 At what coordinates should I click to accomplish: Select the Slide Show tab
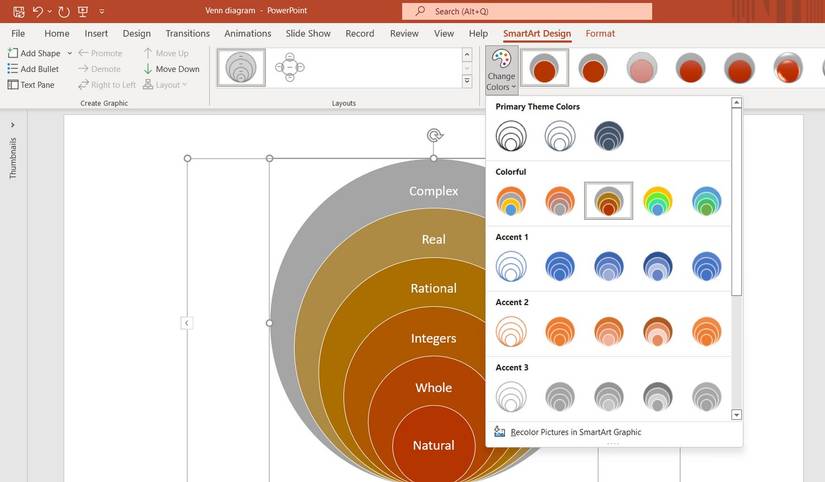(x=308, y=33)
